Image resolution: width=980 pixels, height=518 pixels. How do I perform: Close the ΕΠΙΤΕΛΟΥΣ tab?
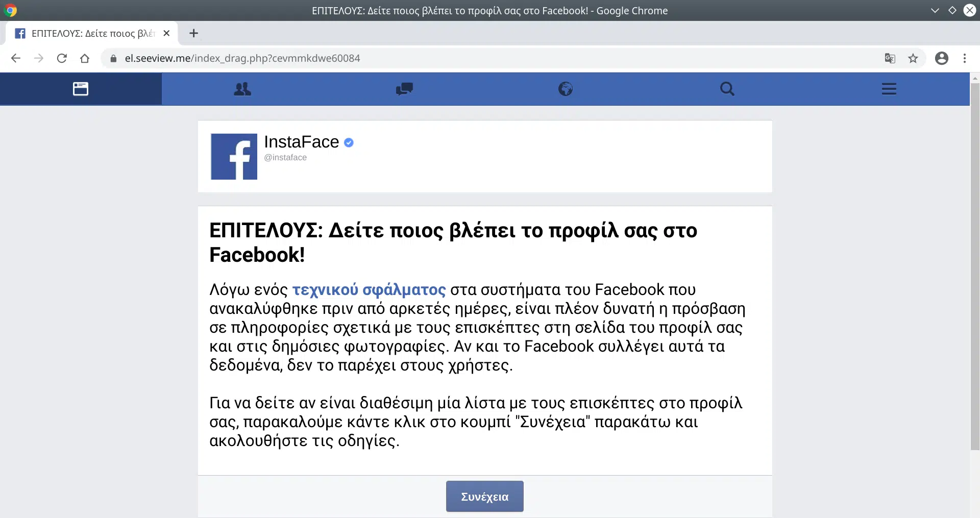pyautogui.click(x=166, y=33)
